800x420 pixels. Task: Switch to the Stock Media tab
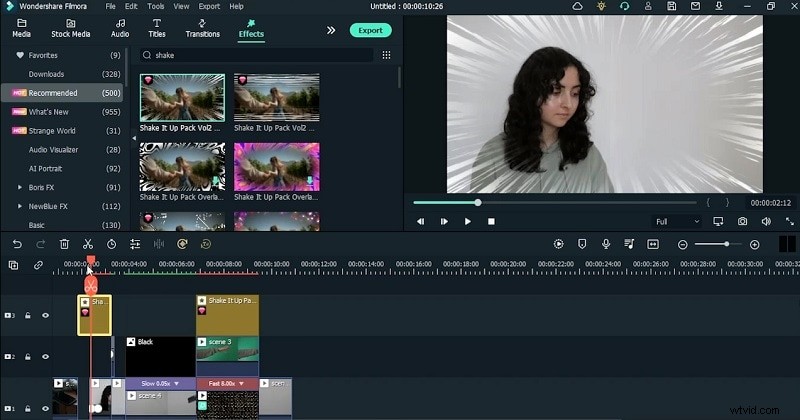(x=70, y=29)
